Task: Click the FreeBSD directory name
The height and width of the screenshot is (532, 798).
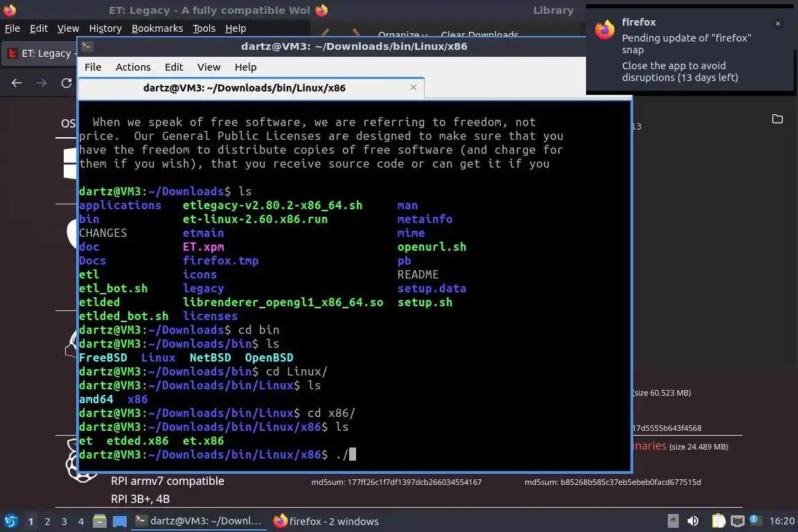Action: [103, 357]
